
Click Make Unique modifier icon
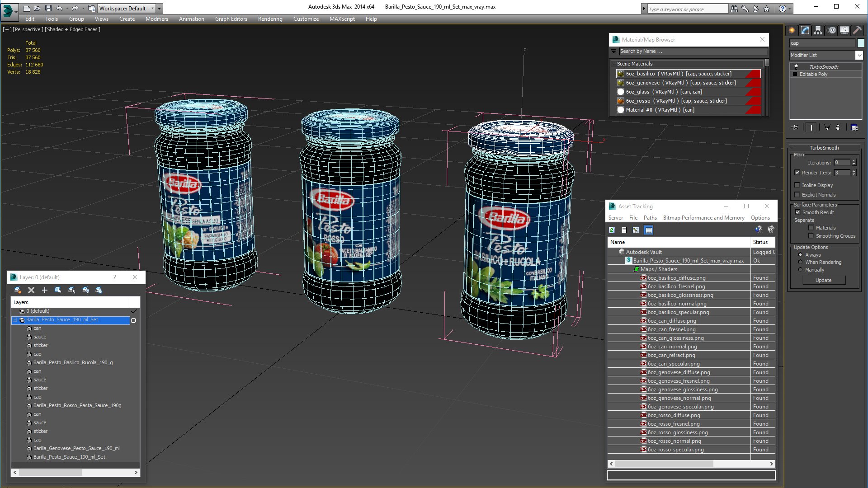coord(827,127)
